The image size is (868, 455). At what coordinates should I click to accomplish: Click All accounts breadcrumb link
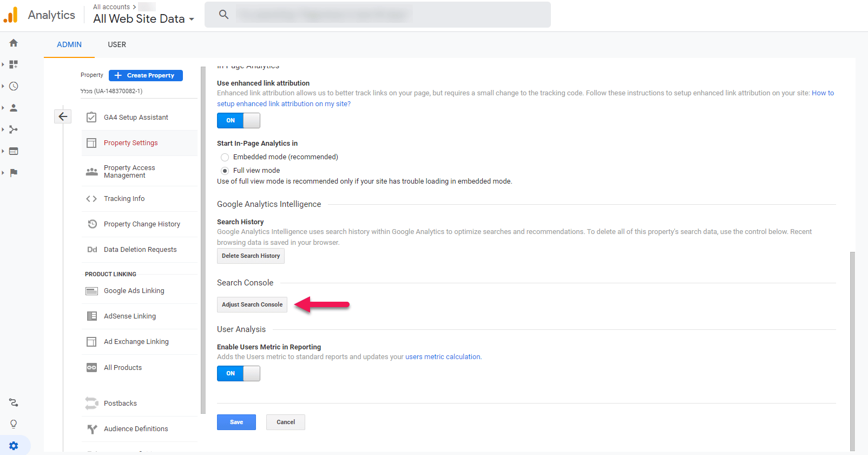click(x=111, y=7)
